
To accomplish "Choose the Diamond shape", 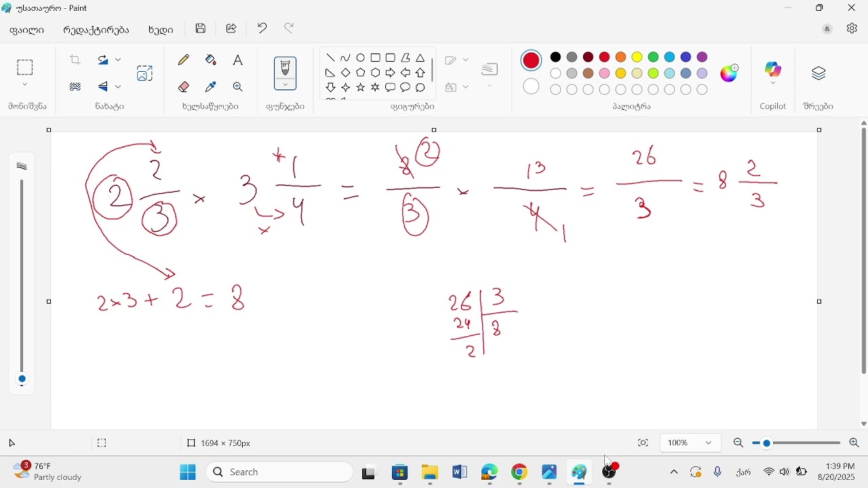I will (x=346, y=73).
